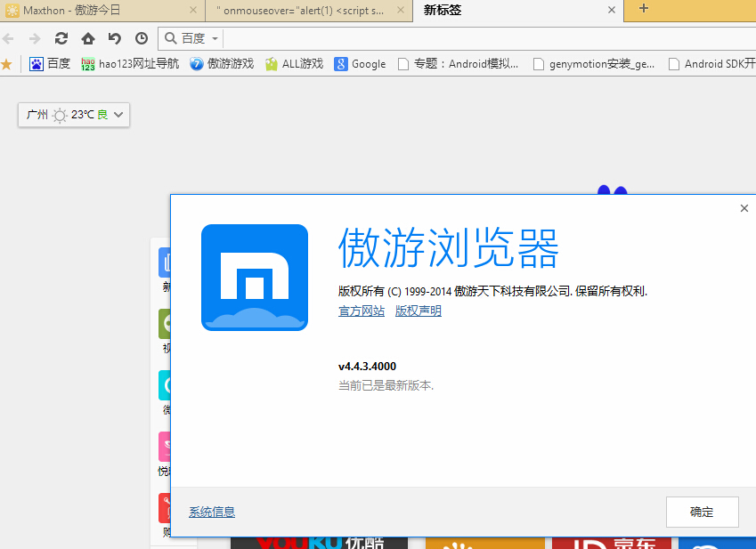Open the 优酷 Youku quick-access tile
The height and width of the screenshot is (549, 756).
click(x=319, y=543)
